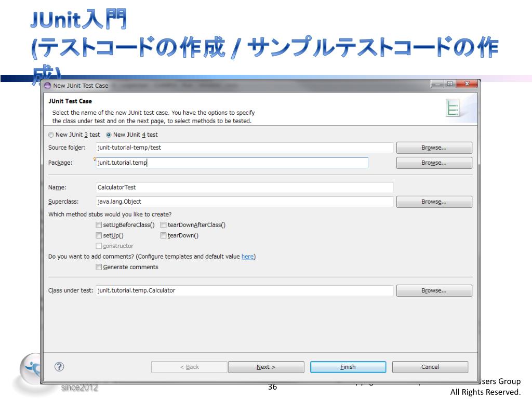532x399 pixels.
Task: Enable the setUpBeforeClass() stub checkbox
Action: pyautogui.click(x=99, y=224)
